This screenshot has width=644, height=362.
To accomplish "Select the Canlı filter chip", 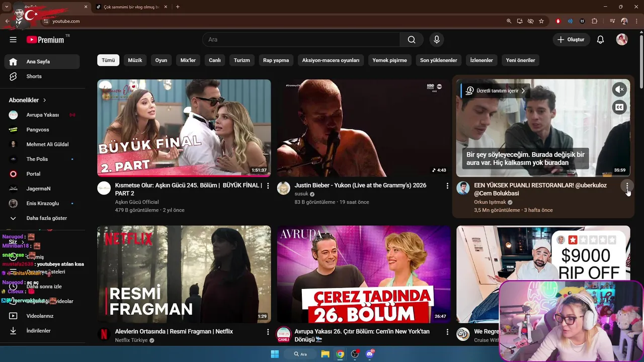I will tap(215, 60).
